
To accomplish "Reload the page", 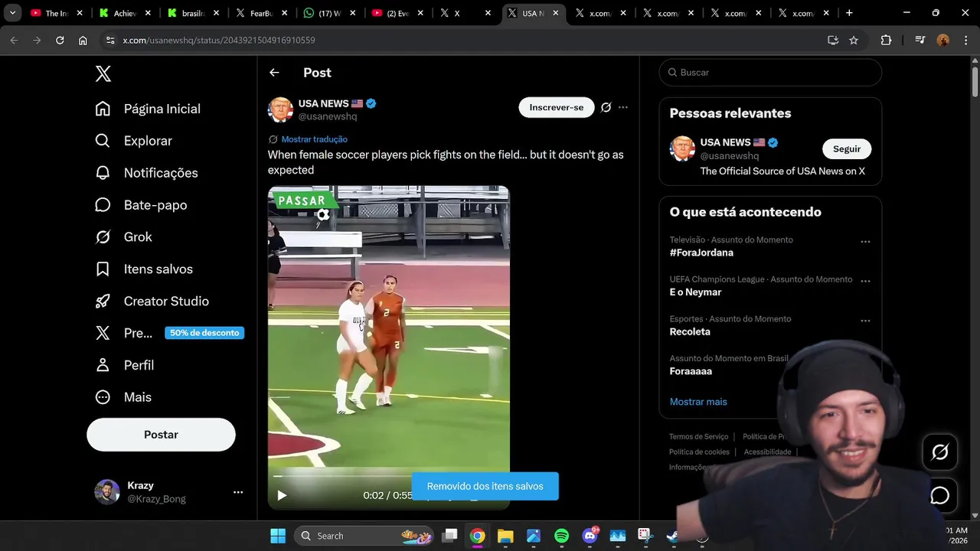I will (x=60, y=40).
